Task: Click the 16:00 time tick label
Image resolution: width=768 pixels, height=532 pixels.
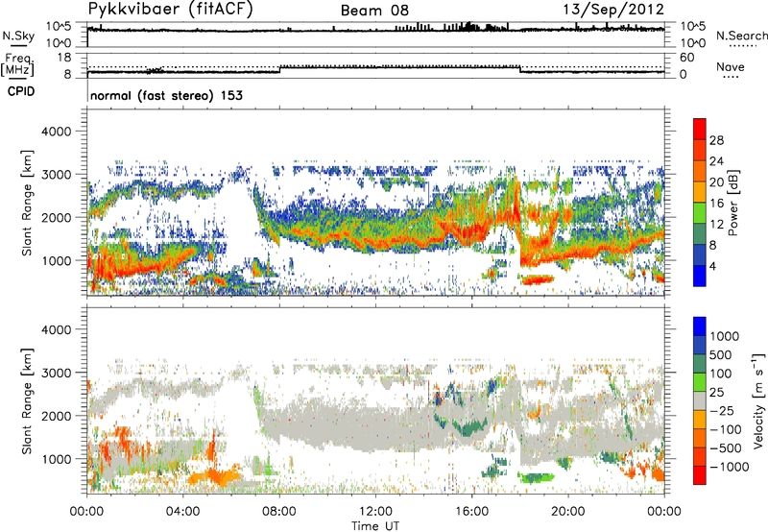Action: coord(471,512)
